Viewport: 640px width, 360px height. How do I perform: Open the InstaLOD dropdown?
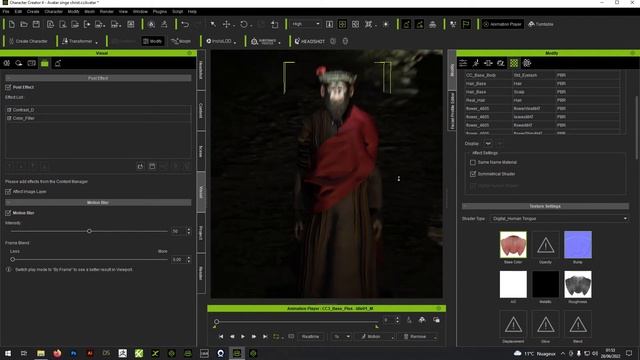(221, 41)
